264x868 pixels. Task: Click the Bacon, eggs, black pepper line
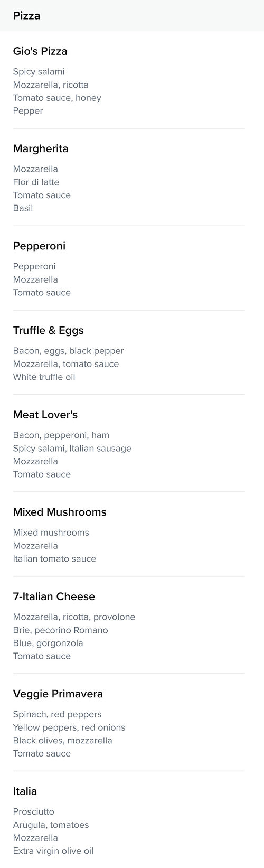pyautogui.click(x=69, y=351)
